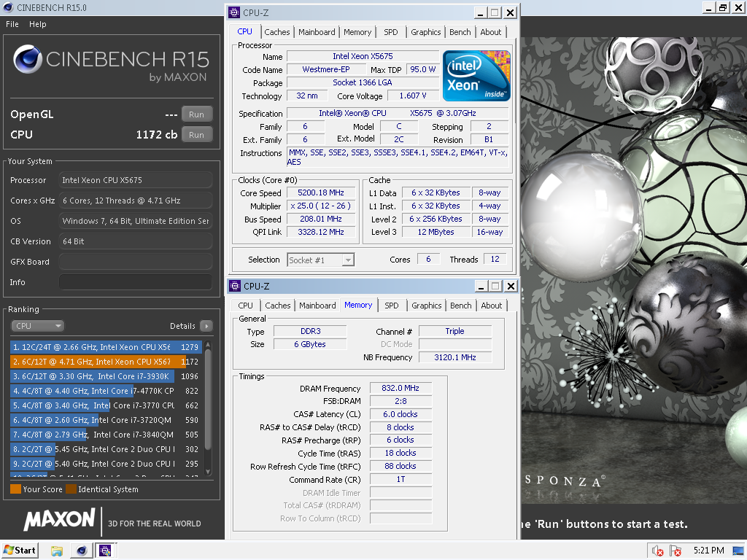Click the DRAM Frequency value 832.0 MHz
This screenshot has height=560, width=747.
click(400, 388)
